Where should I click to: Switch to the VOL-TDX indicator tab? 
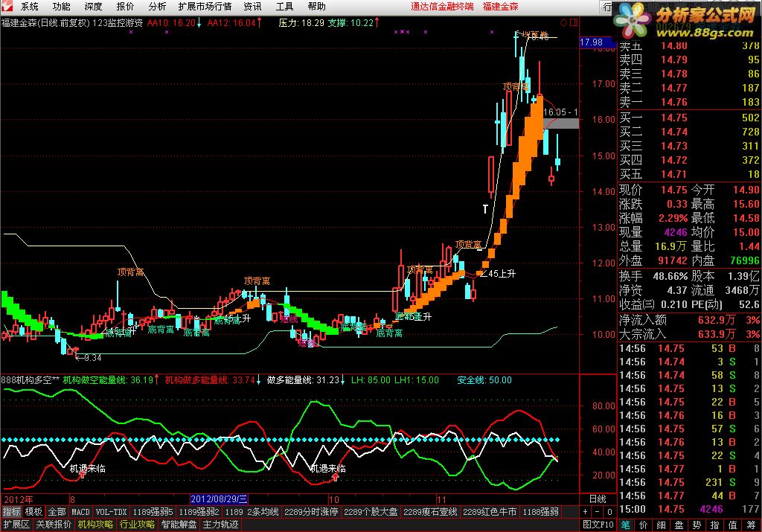click(x=111, y=512)
